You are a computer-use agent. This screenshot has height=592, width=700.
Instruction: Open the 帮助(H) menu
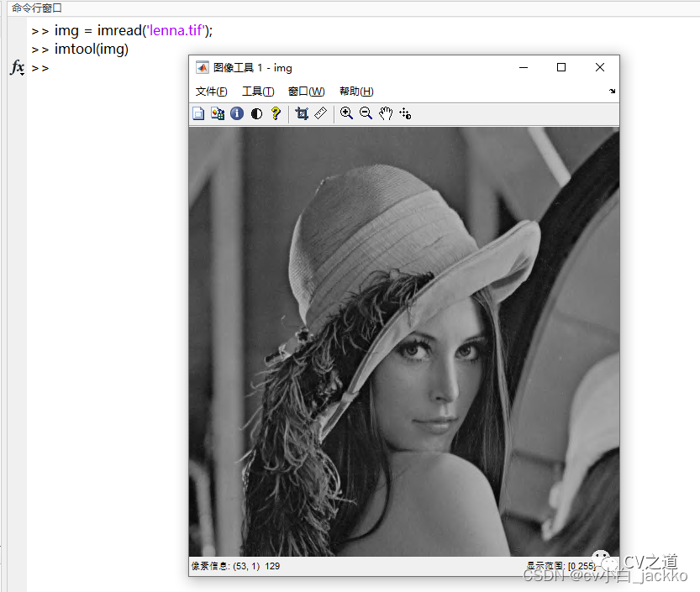pos(356,92)
